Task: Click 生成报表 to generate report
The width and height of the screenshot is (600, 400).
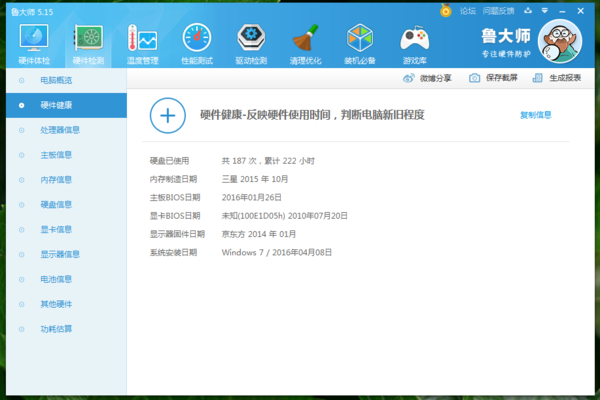Action: coord(557,78)
